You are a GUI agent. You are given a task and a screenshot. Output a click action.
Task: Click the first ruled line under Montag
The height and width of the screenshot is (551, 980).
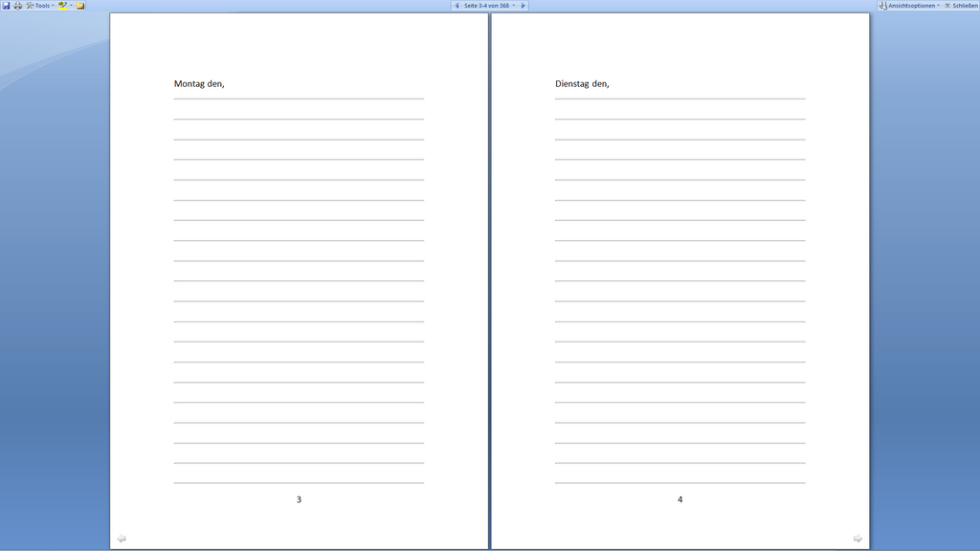[299, 99]
